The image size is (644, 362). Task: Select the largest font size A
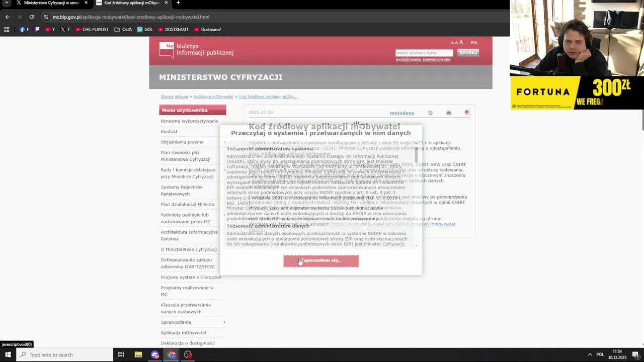click(461, 43)
